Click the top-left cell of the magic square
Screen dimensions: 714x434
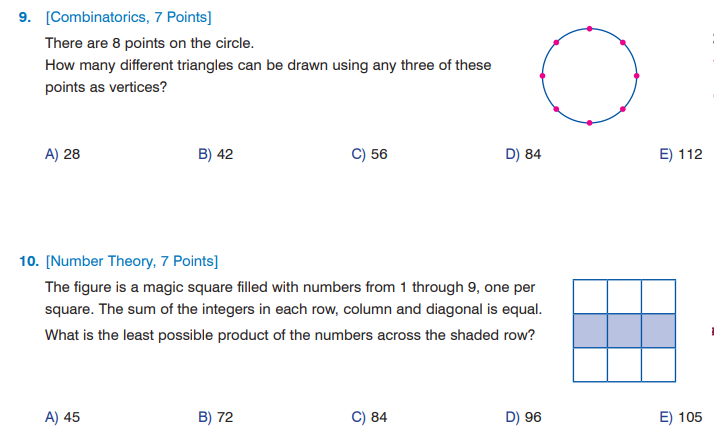[x=590, y=296]
